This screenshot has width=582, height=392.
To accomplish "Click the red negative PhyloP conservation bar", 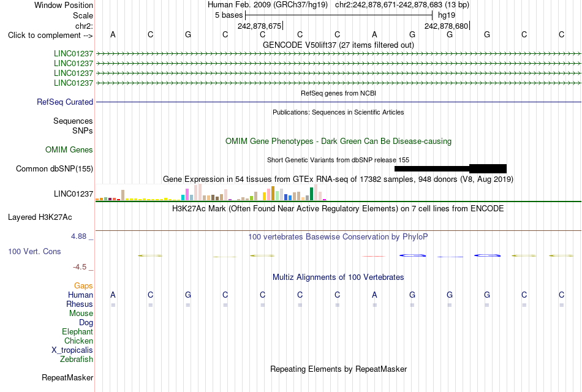I will pyautogui.click(x=374, y=256).
